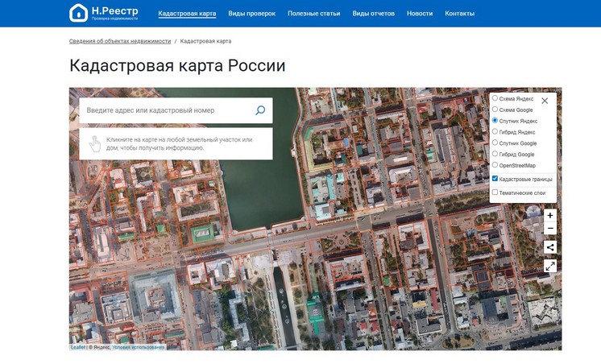601x364 pixels.
Task: Click the share map icon
Action: (x=549, y=247)
